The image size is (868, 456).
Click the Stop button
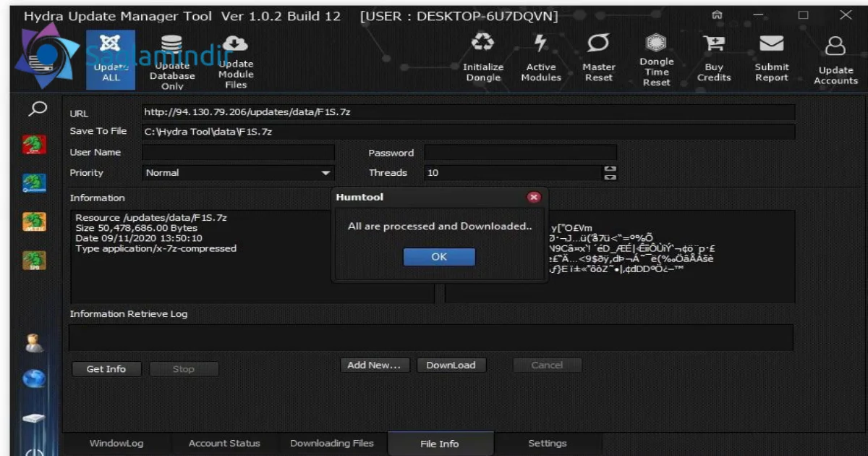(x=184, y=369)
